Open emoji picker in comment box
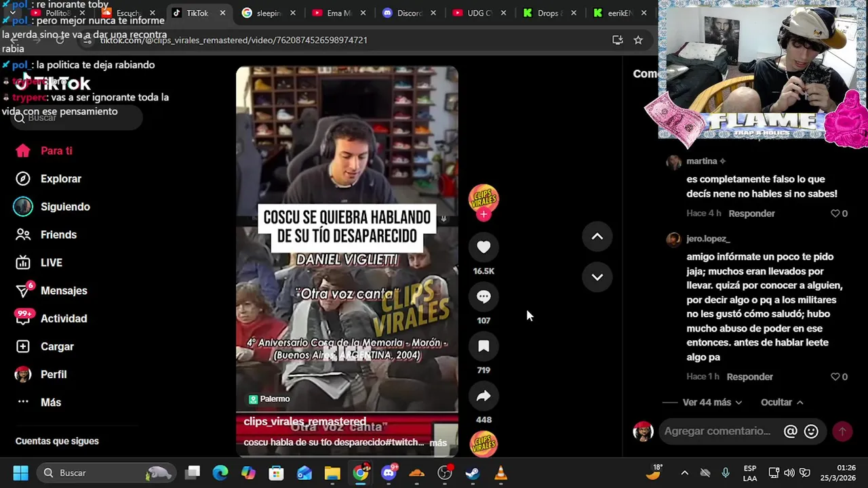868x488 pixels. (811, 431)
